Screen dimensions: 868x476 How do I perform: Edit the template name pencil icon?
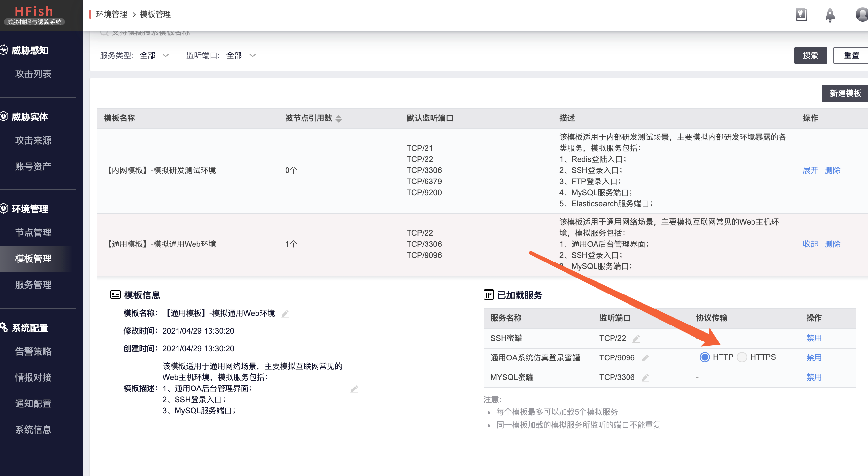pos(285,313)
